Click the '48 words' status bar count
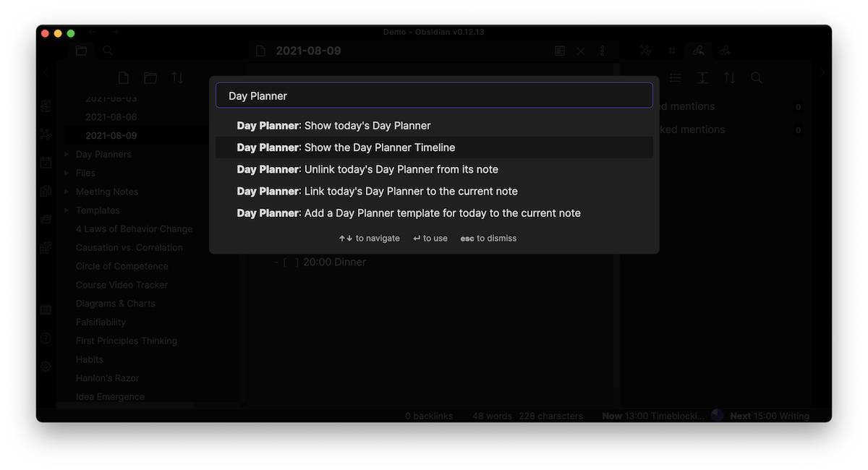Viewport: 868px width, 470px height. 492,416
